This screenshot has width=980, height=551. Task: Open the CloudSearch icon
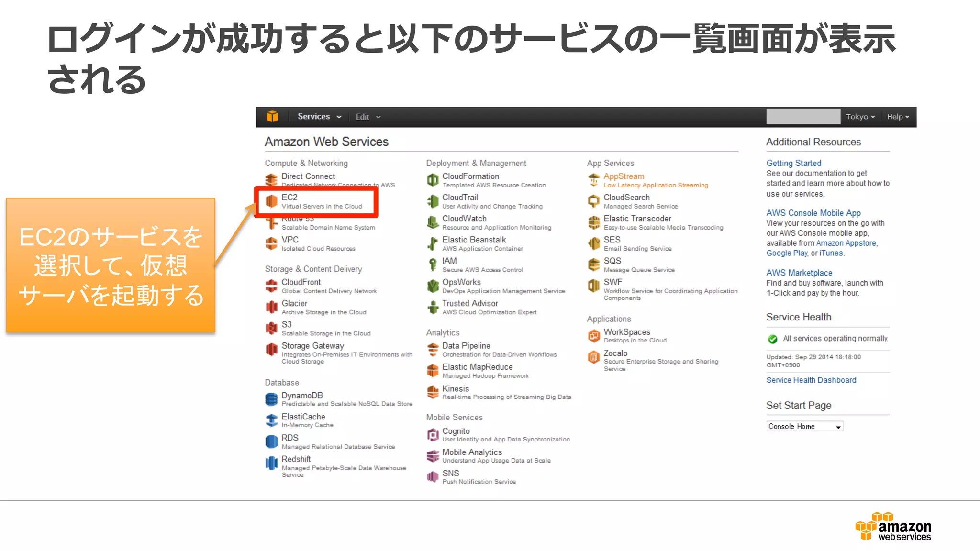pos(593,201)
